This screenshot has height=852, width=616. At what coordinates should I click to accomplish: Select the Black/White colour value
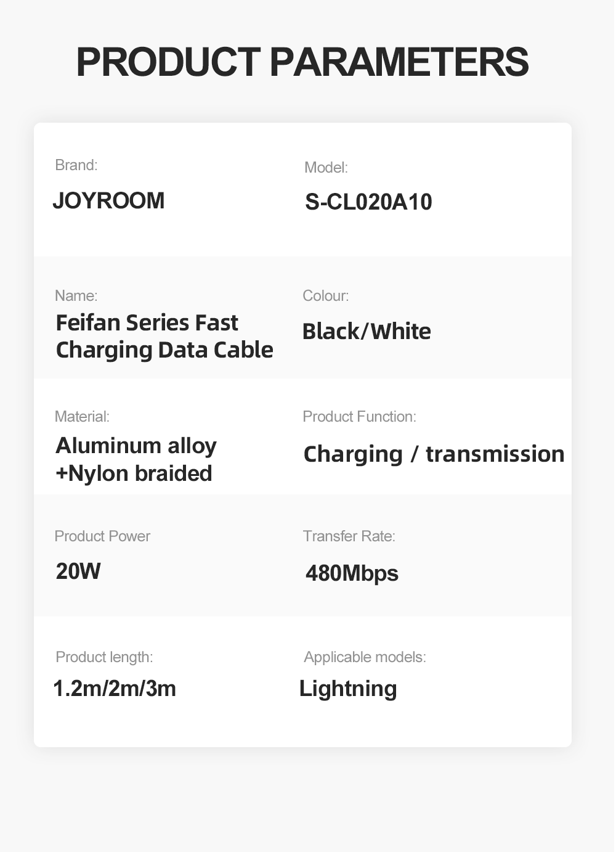[x=367, y=332]
